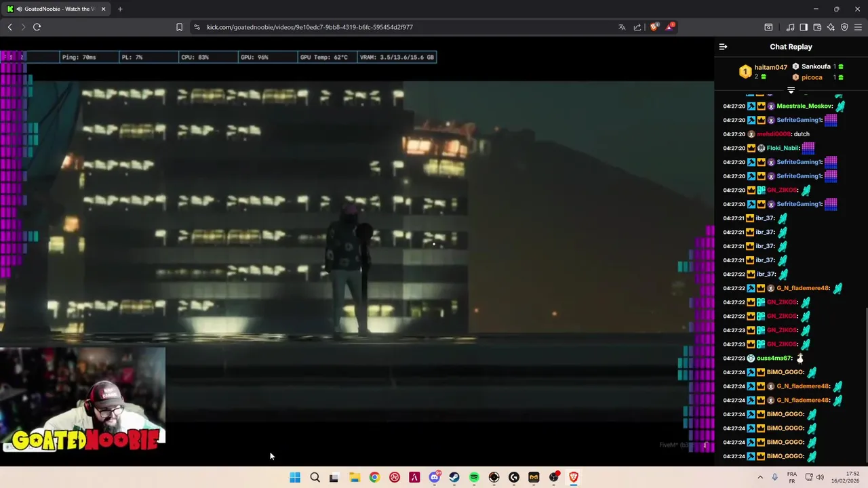The width and height of the screenshot is (868, 488).
Task: Reload the Kick page
Action: [x=37, y=27]
